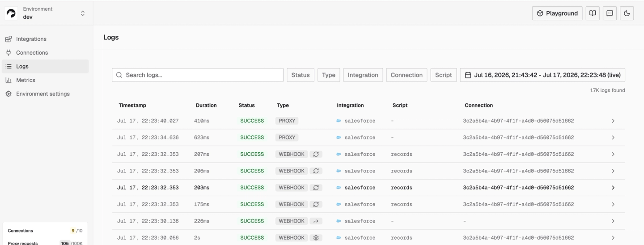The height and width of the screenshot is (245, 644).
Task: Toggle dark mode moon icon
Action: click(x=627, y=13)
